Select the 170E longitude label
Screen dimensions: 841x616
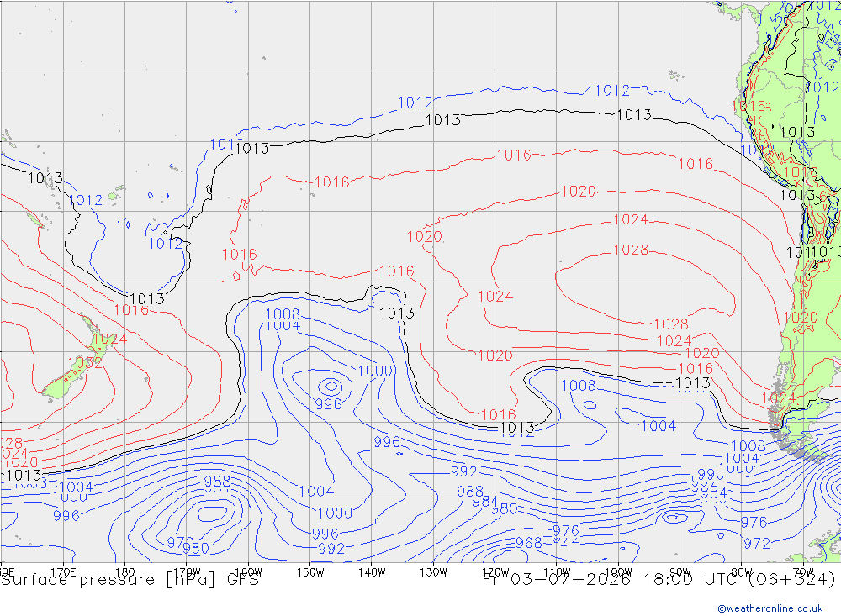click(63, 572)
